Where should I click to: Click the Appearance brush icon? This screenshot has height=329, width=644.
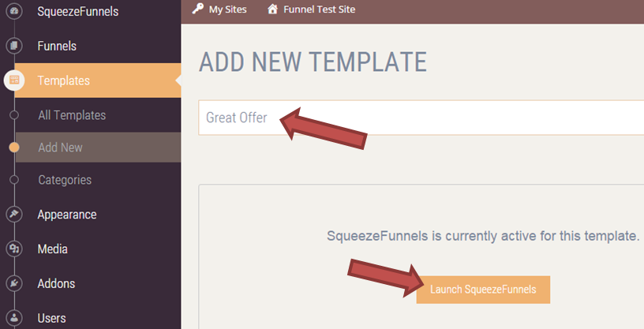coord(14,215)
